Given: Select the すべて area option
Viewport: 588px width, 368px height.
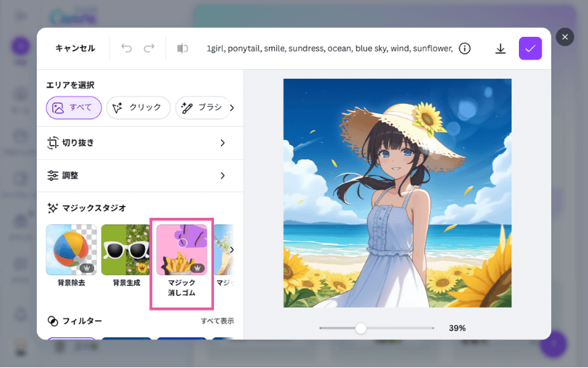Looking at the screenshot, I should point(73,107).
